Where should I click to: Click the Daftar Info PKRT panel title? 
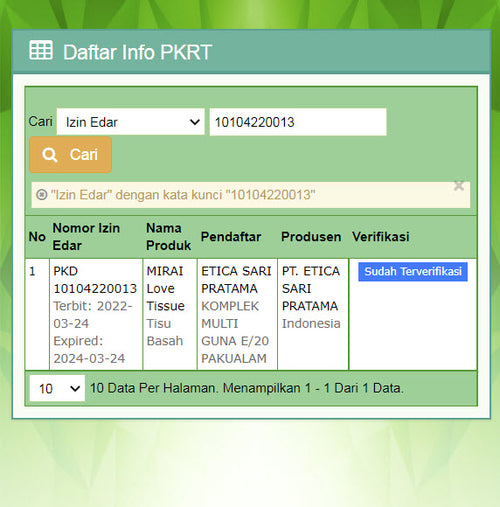click(137, 52)
